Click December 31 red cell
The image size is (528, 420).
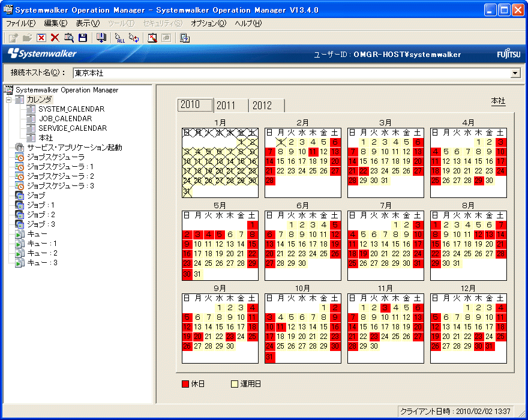[x=489, y=346]
